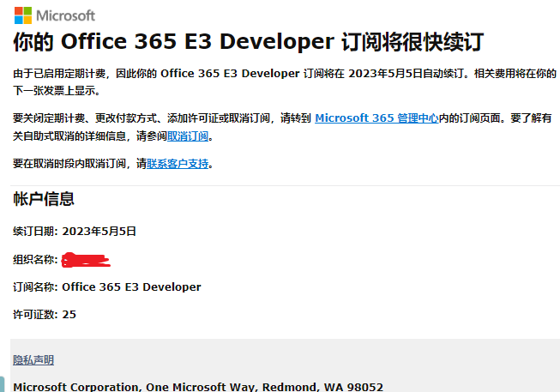Click the 2023年5月5日 value after 续订日期
Viewport: 560px width, 392px height.
coord(100,232)
